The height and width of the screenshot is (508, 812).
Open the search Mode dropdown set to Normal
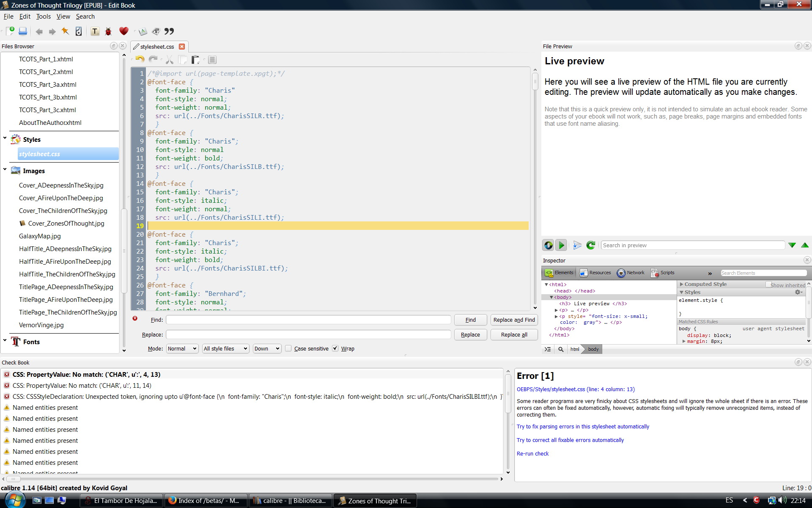pyautogui.click(x=182, y=348)
